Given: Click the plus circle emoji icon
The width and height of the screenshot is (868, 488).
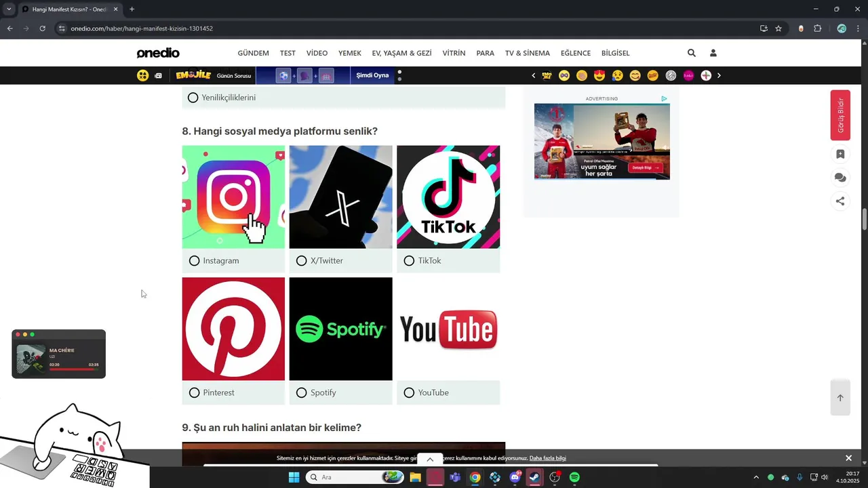Looking at the screenshot, I should (x=706, y=75).
